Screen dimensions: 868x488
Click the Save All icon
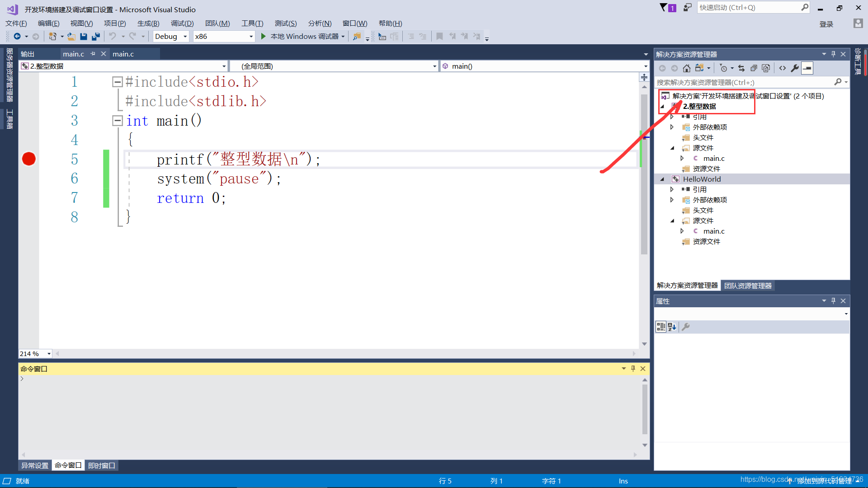coord(95,36)
